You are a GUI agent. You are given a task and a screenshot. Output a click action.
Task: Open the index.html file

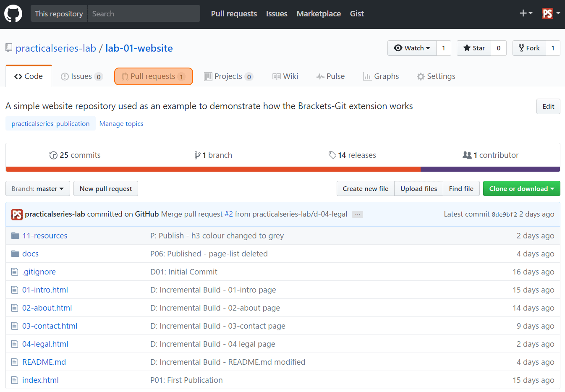[x=40, y=380]
